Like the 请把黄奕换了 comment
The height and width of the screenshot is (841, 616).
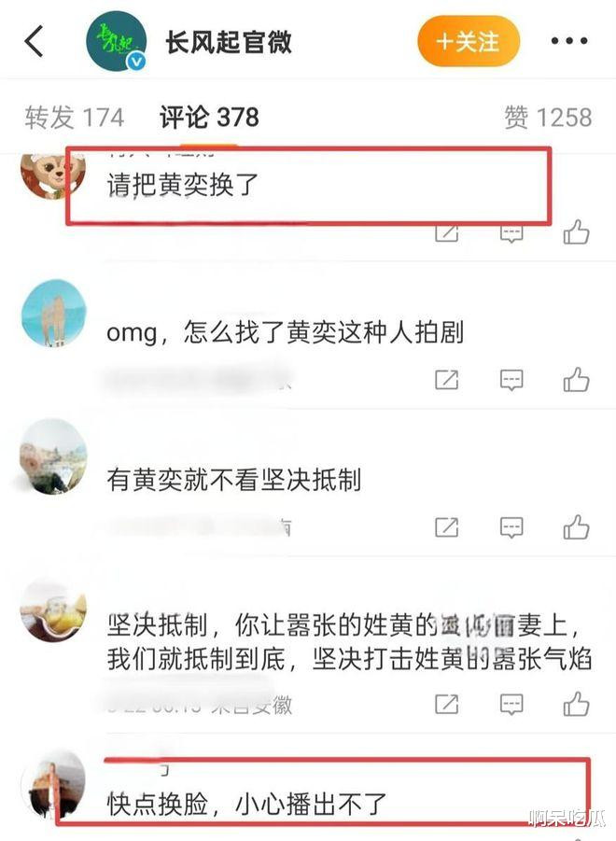tap(576, 232)
